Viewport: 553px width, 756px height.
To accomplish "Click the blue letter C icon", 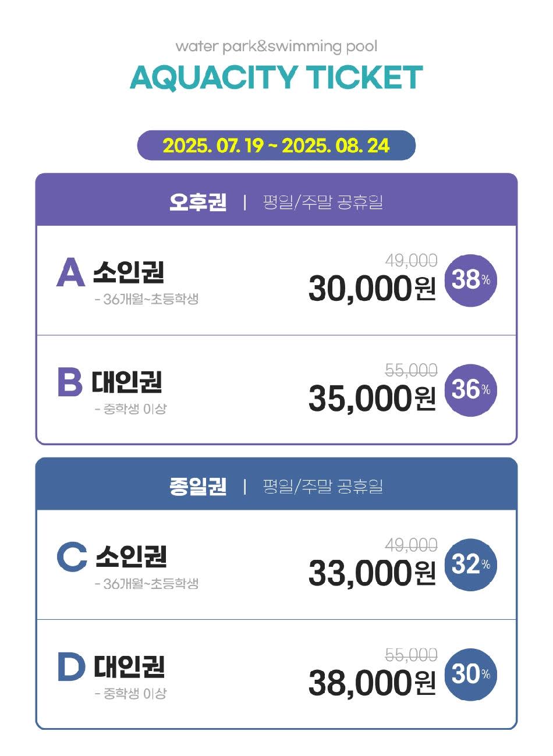I will pyautogui.click(x=72, y=556).
